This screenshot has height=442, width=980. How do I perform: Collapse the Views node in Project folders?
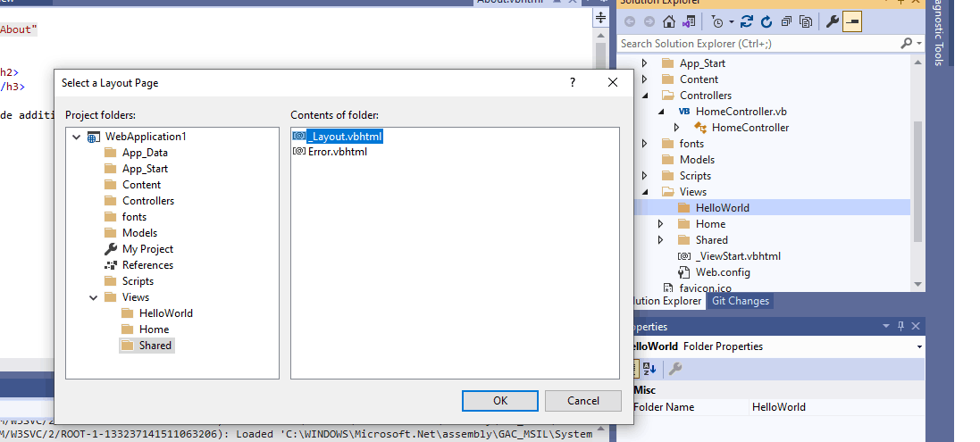94,297
